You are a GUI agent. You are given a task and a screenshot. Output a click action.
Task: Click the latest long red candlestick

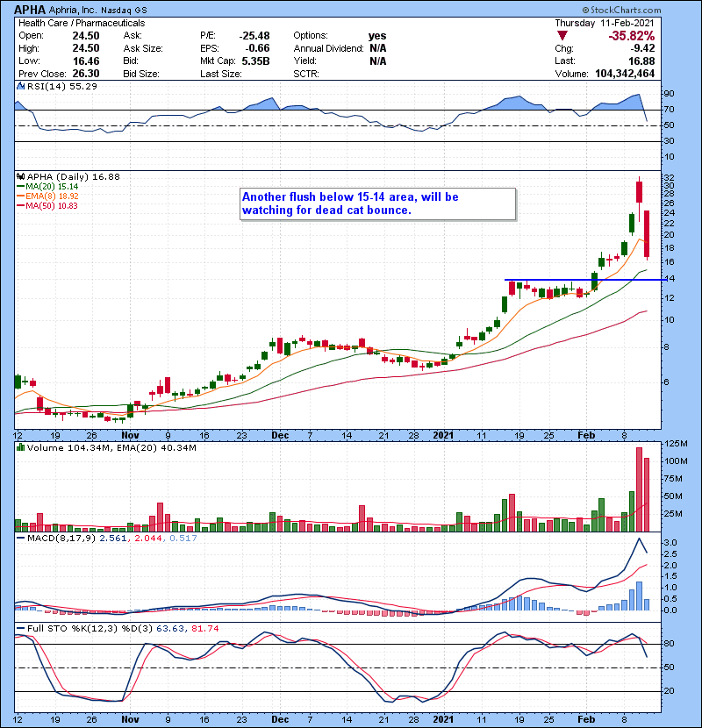tap(646, 234)
